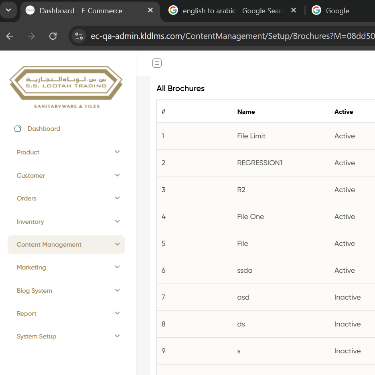Collapse the Content Management chevron
The width and height of the screenshot is (375, 375).
tap(117, 244)
